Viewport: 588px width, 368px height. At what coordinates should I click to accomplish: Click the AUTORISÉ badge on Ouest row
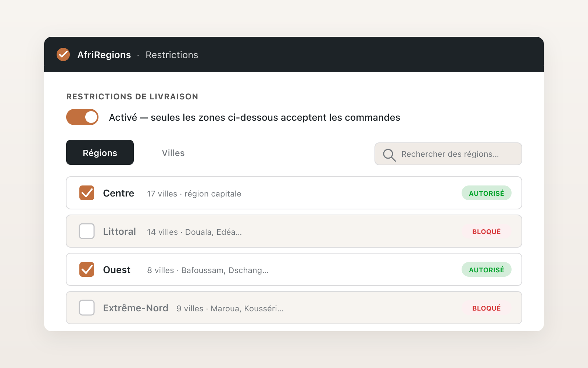coord(487,269)
